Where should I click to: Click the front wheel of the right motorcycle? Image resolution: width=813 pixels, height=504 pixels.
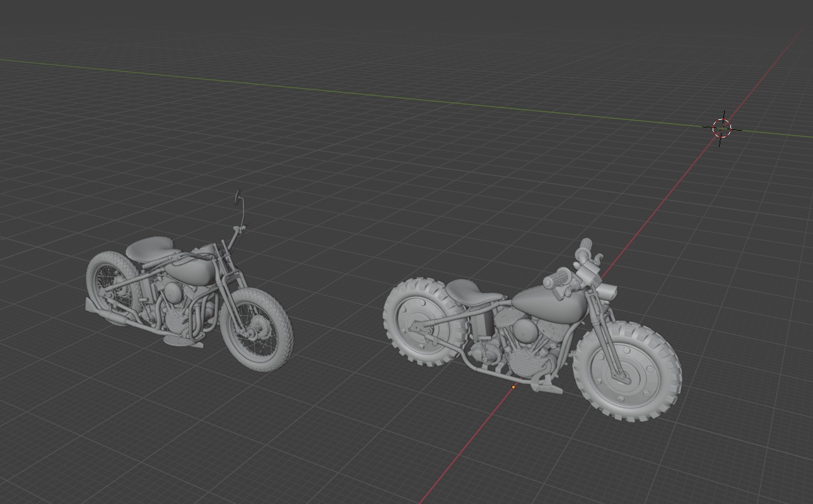(628, 371)
